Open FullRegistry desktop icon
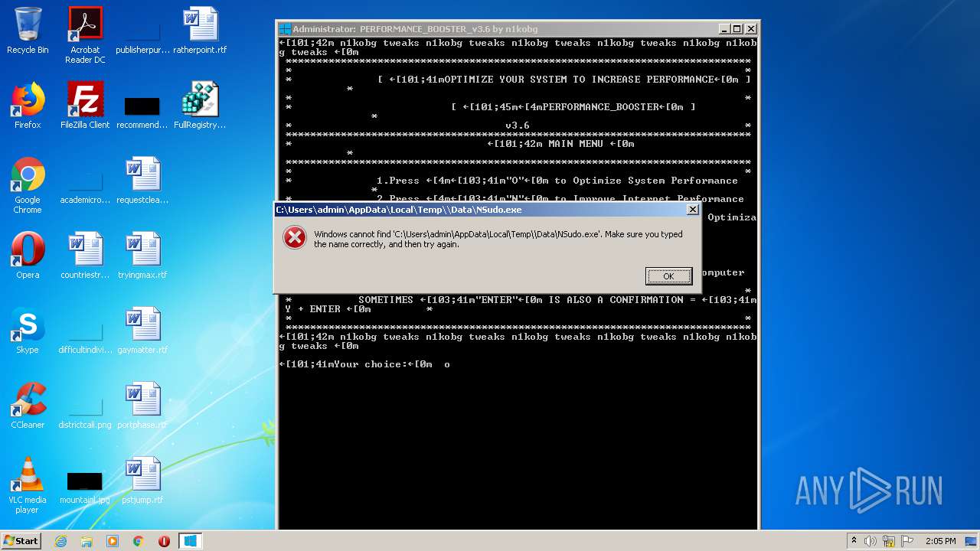This screenshot has height=551, width=980. click(200, 106)
